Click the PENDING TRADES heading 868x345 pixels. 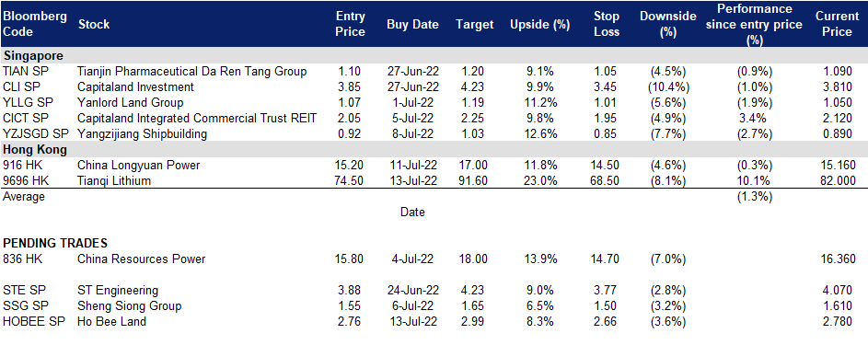(55, 243)
